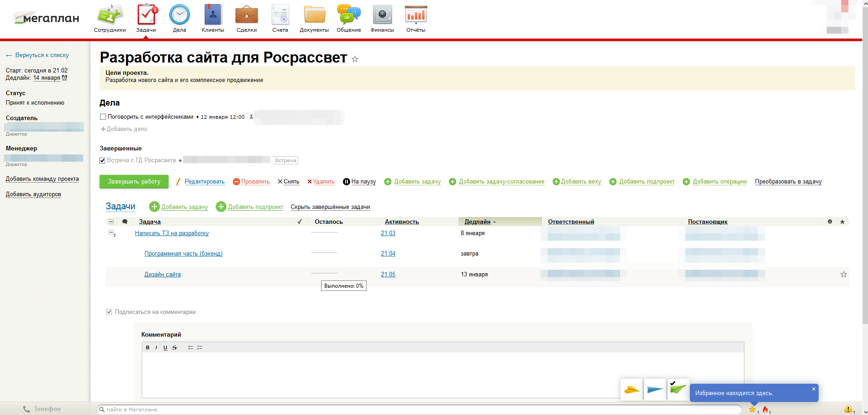Open the Отчёты chart icon
This screenshot has width=868, height=415.
tap(416, 18)
